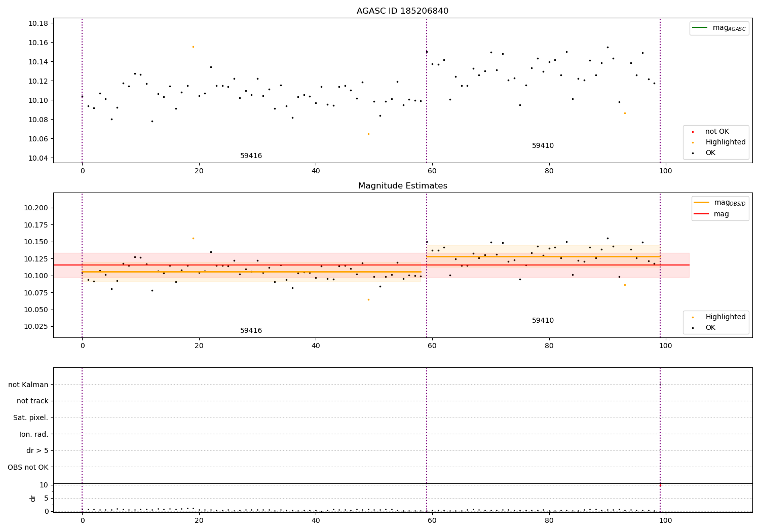Click 'OK' legend entry in top plot
Viewport: 760px width, 532px height.
[x=710, y=153]
